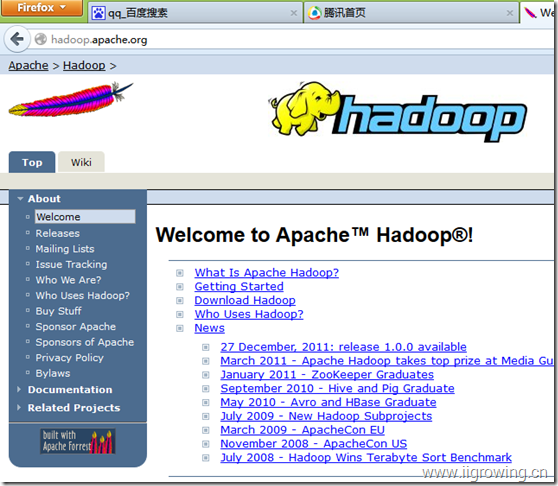The image size is (558, 486).
Task: Open Bylaws in the sidebar
Action: click(x=53, y=373)
